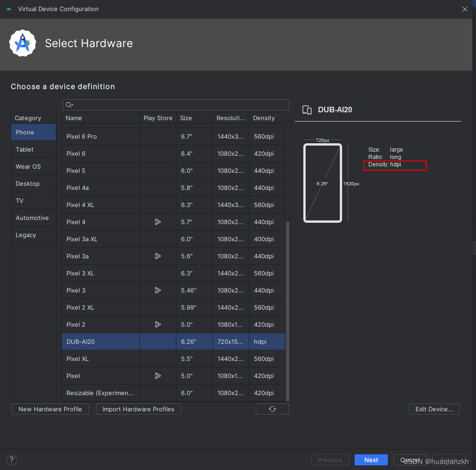
Task: Sort by the Play Store column header
Action: pyautogui.click(x=158, y=118)
